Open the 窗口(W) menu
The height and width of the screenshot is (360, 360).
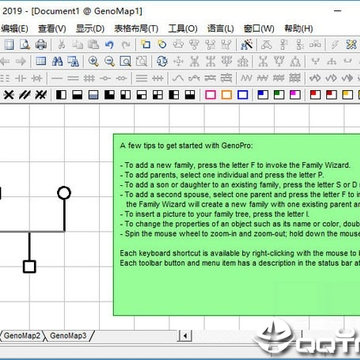point(259,29)
